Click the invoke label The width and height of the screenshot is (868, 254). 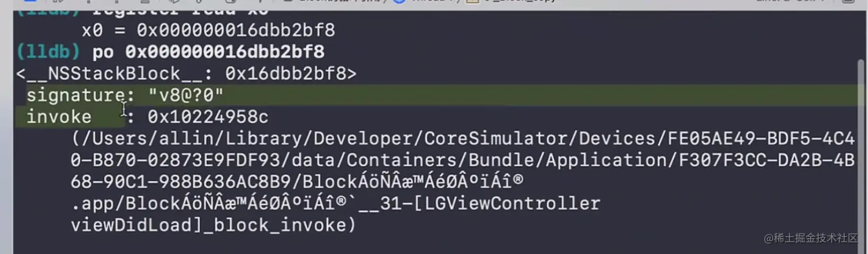pos(59,117)
